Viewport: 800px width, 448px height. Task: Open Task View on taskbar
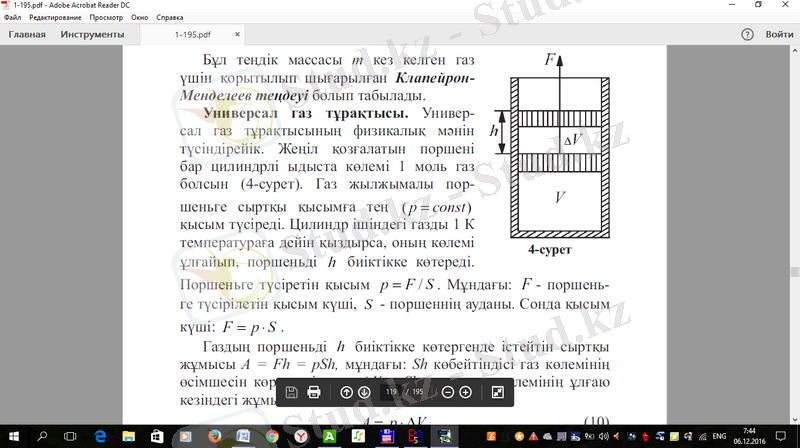coord(70,436)
